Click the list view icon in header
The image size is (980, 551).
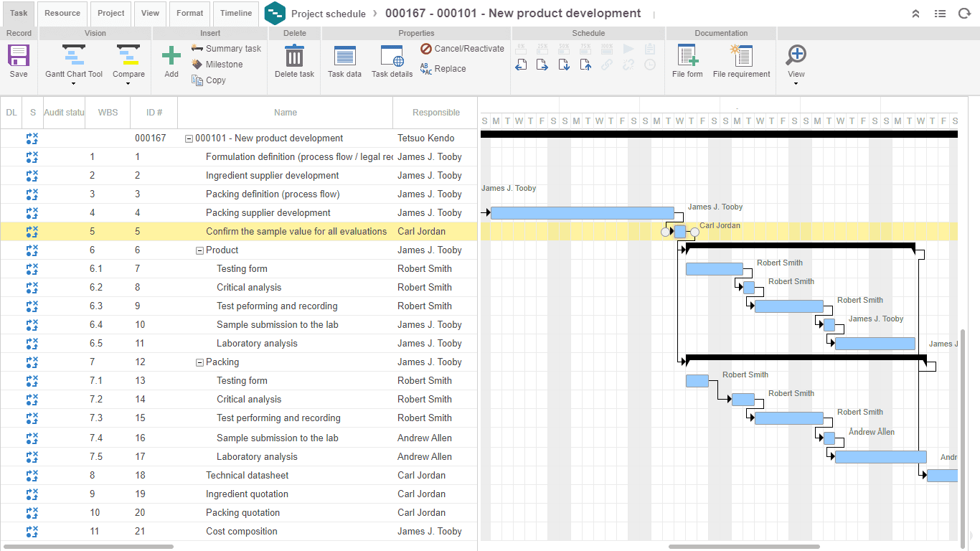(940, 14)
